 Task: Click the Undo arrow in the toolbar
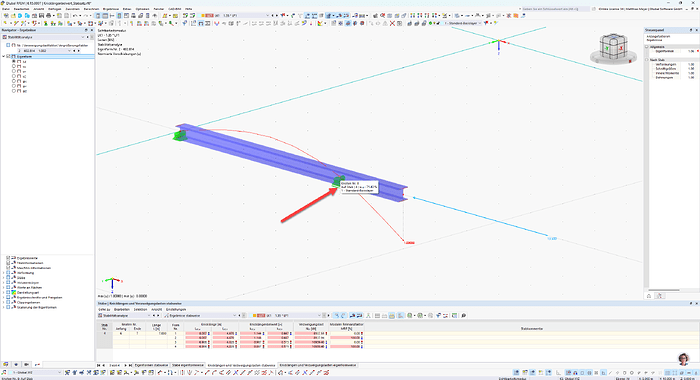(76, 16)
